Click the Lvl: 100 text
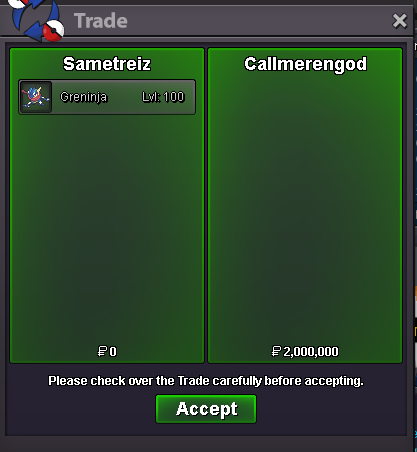417x452 pixels. click(x=163, y=97)
